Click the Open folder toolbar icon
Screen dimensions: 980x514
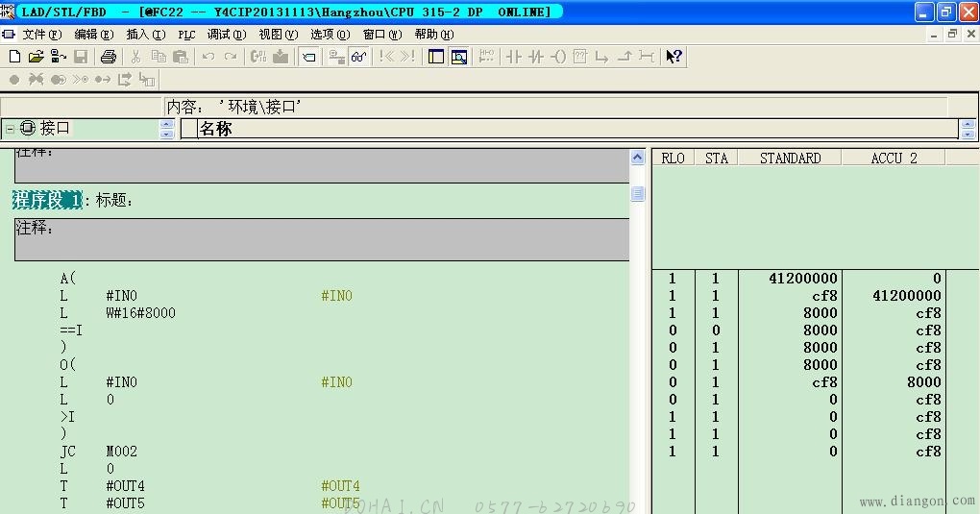click(36, 57)
